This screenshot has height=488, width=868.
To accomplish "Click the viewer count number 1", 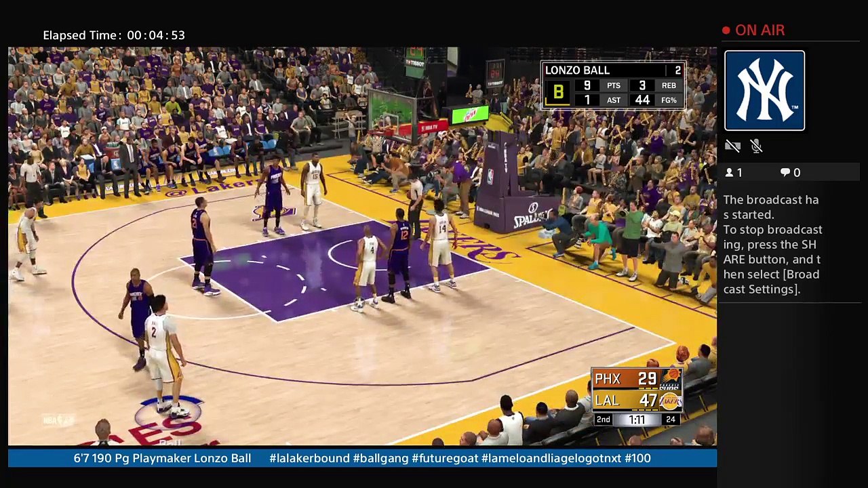I will pyautogui.click(x=739, y=173).
